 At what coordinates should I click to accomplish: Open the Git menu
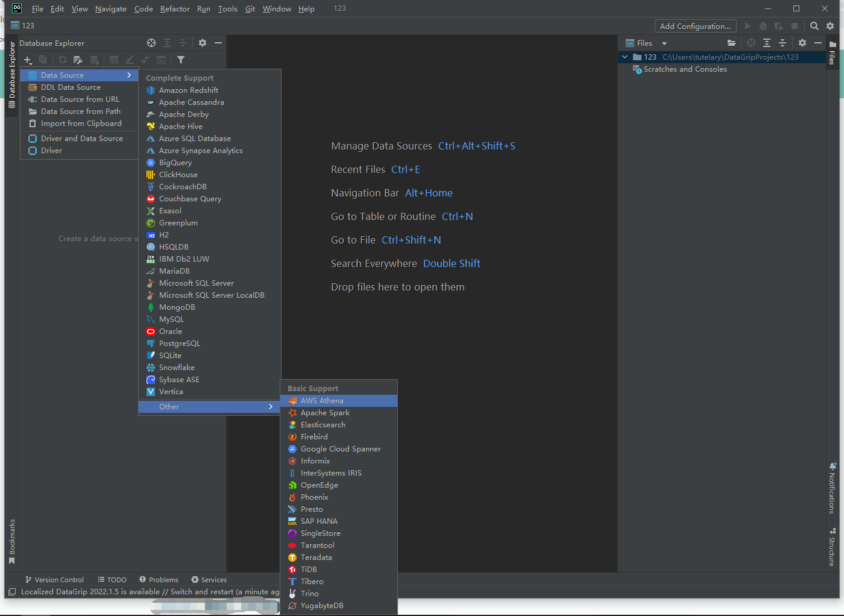(250, 8)
